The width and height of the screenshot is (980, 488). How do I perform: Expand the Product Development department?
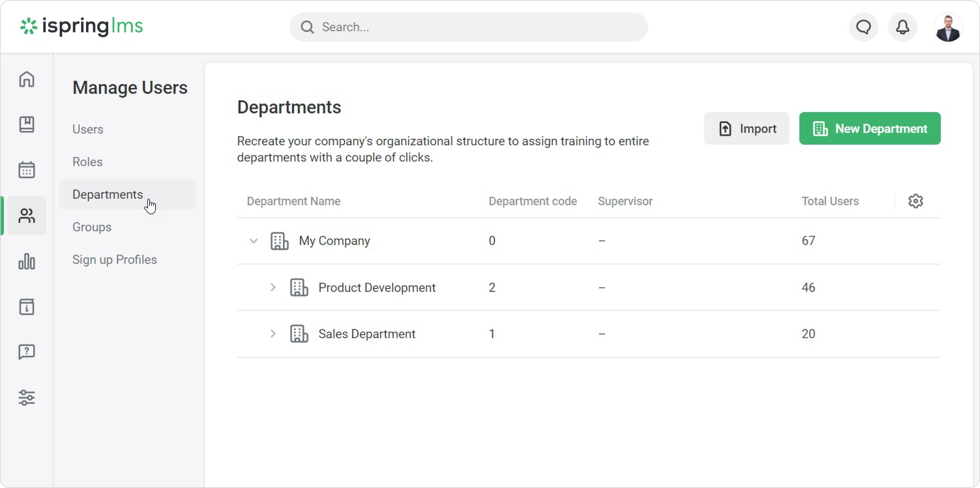click(273, 287)
